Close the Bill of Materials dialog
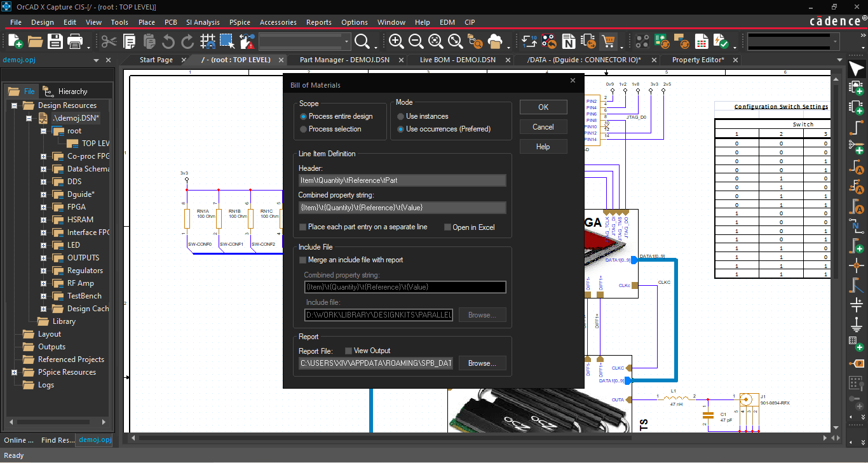 point(573,81)
